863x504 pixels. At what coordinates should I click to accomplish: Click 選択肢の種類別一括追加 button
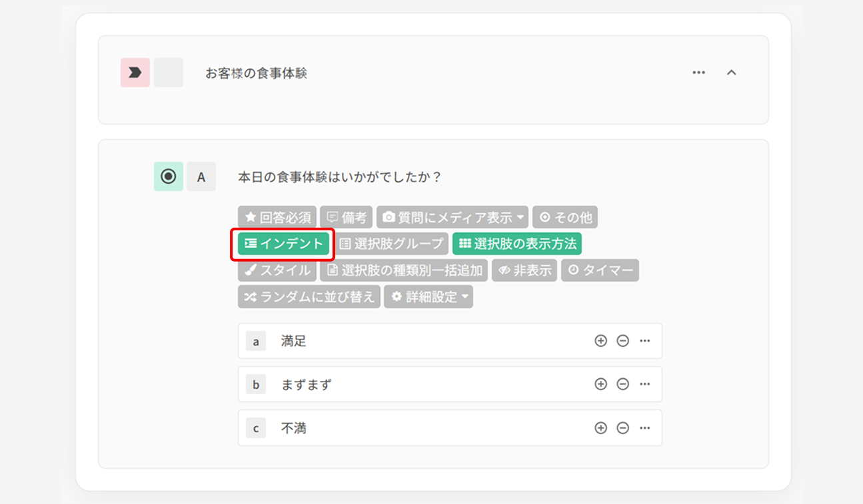405,270
